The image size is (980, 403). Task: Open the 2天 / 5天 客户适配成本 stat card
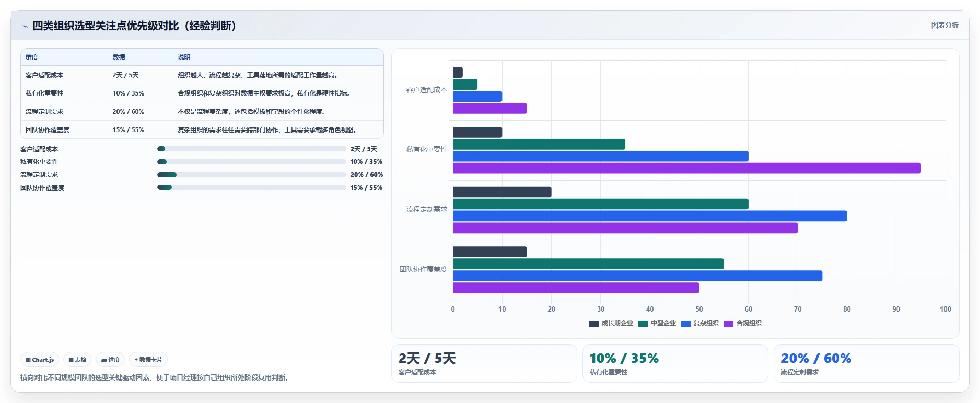tap(484, 363)
